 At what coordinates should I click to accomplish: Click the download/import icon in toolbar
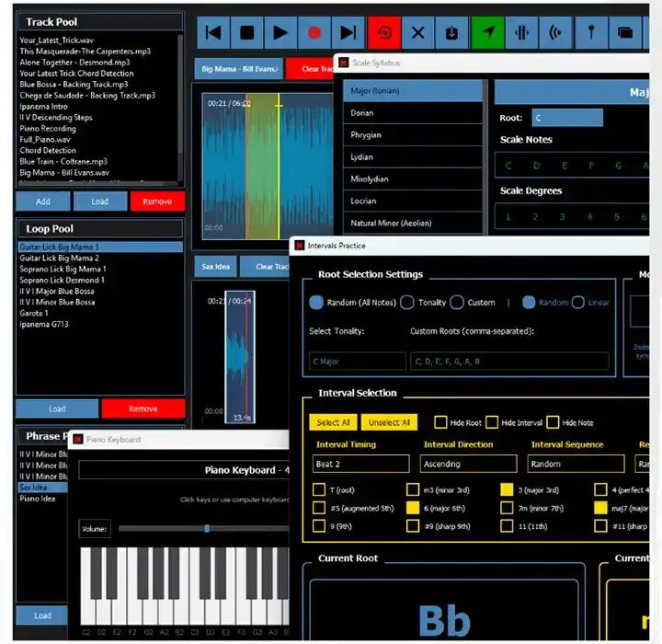click(451, 32)
